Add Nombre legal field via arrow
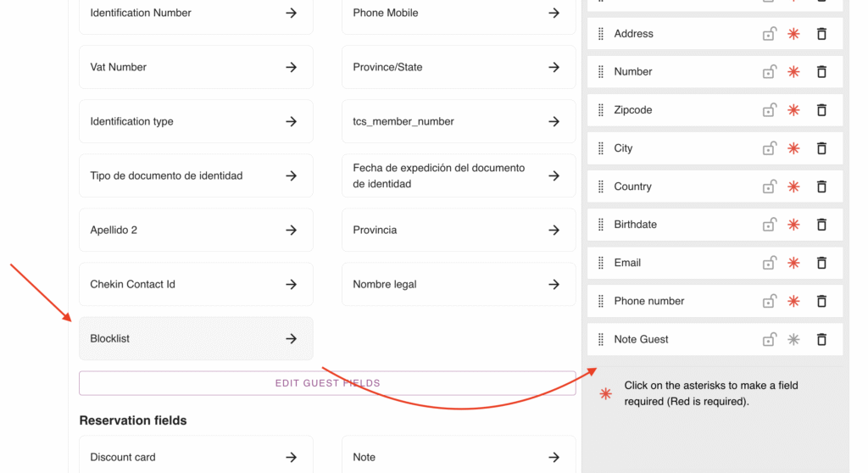This screenshot has height=473, width=868. [x=554, y=284]
